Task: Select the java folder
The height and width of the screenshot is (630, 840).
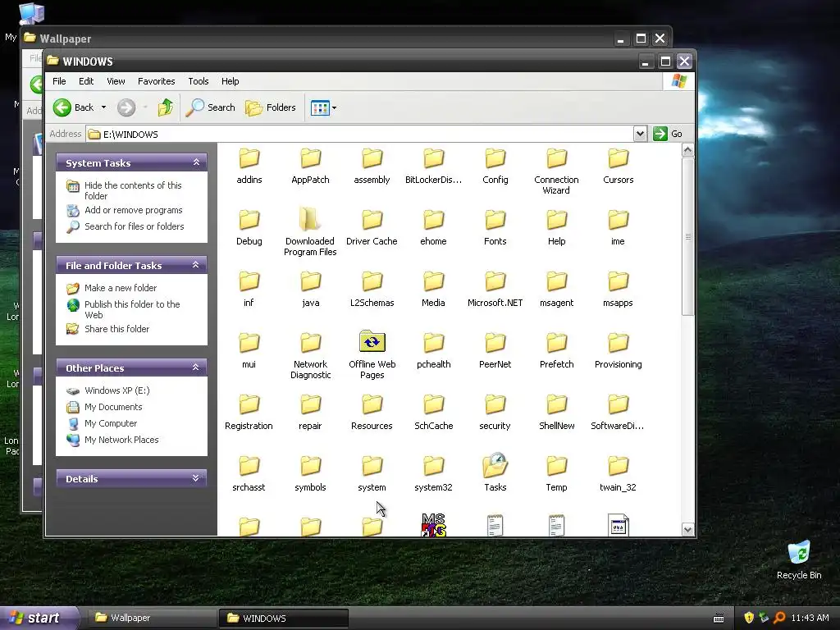Action: tap(310, 290)
